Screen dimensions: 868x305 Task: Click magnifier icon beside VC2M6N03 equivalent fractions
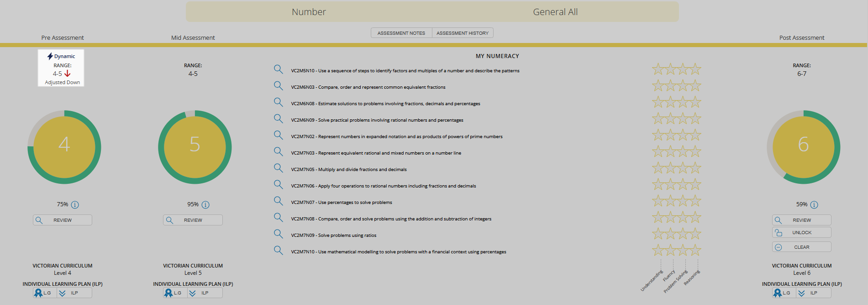(278, 86)
